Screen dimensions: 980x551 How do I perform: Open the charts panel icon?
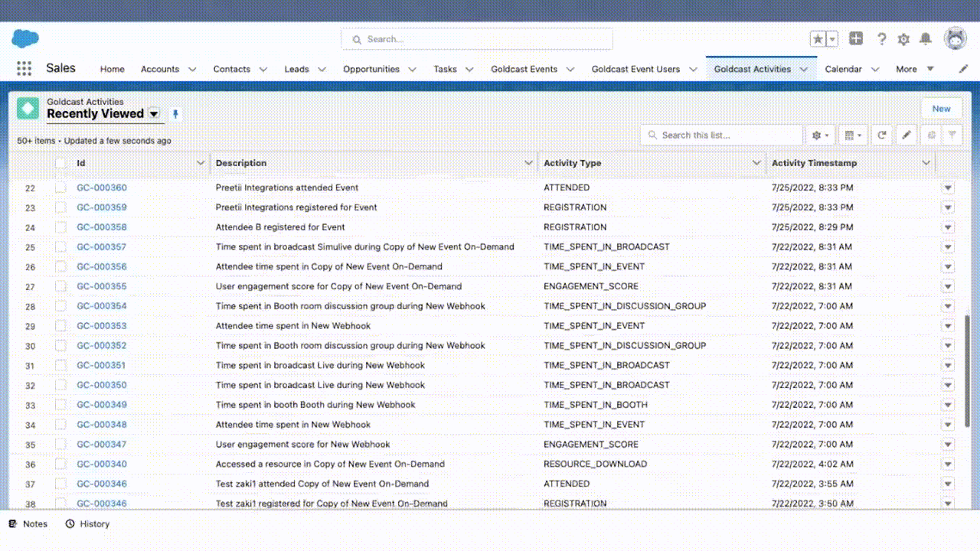[x=931, y=135]
